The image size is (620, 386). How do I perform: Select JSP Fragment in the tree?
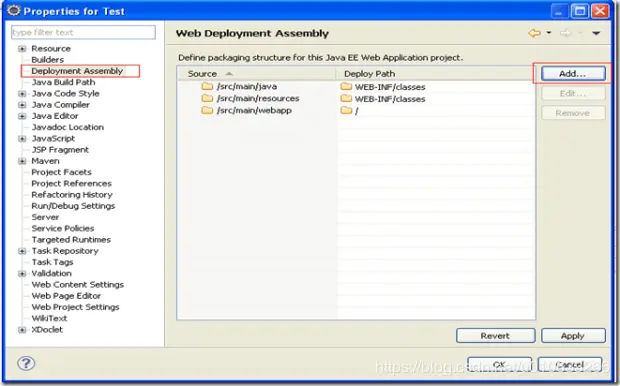[x=60, y=150]
